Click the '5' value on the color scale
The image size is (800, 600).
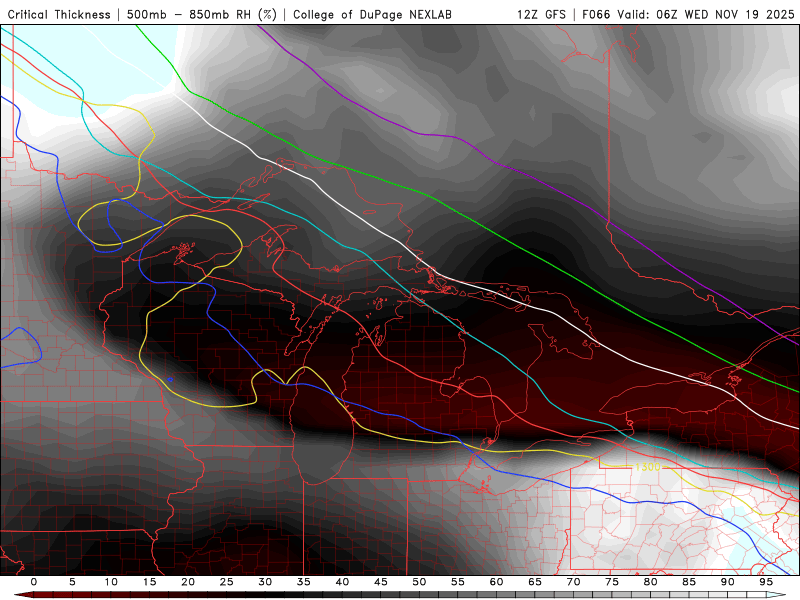click(x=72, y=582)
